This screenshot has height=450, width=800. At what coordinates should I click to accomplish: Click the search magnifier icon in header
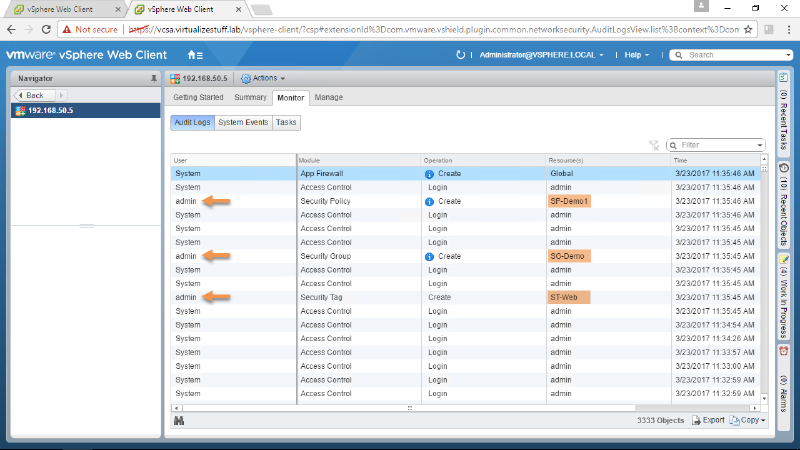(679, 55)
